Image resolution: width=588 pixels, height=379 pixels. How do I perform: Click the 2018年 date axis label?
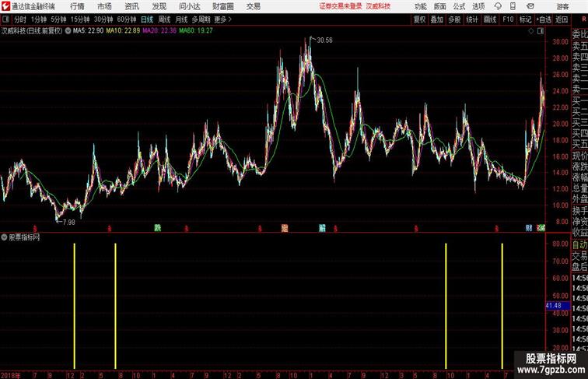(x=11, y=375)
